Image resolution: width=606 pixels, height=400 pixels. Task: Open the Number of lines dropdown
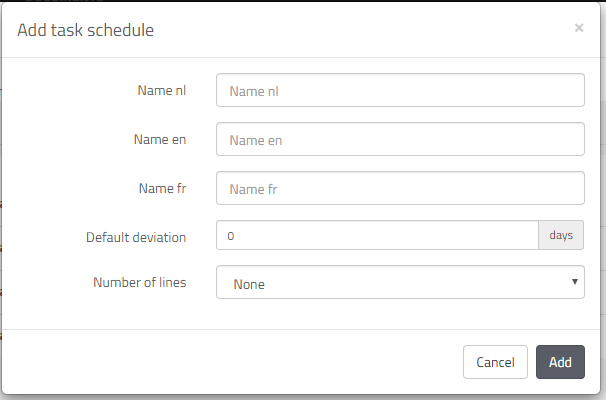(400, 283)
